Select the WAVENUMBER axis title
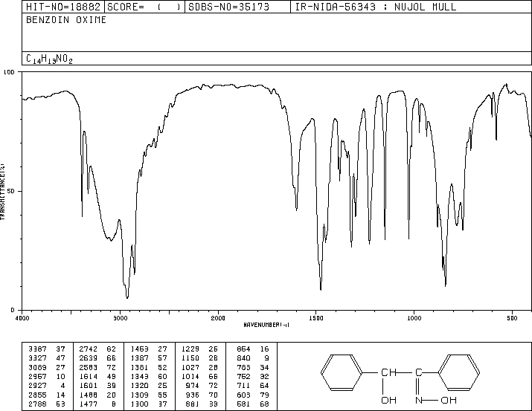Viewport: 532px width, 411px height. 266,325
